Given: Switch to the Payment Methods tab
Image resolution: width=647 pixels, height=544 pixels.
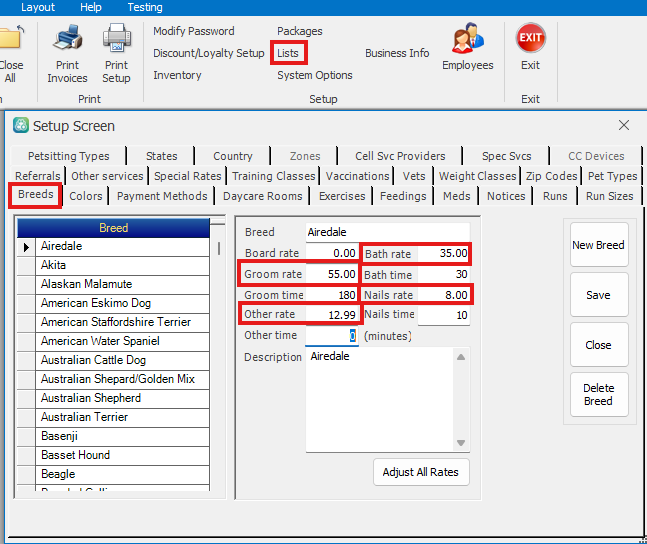Looking at the screenshot, I should (x=162, y=196).
